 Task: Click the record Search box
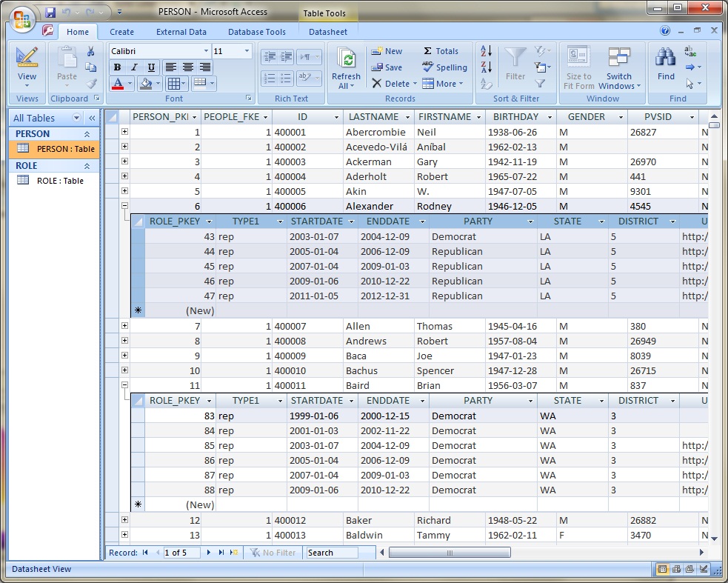click(332, 553)
